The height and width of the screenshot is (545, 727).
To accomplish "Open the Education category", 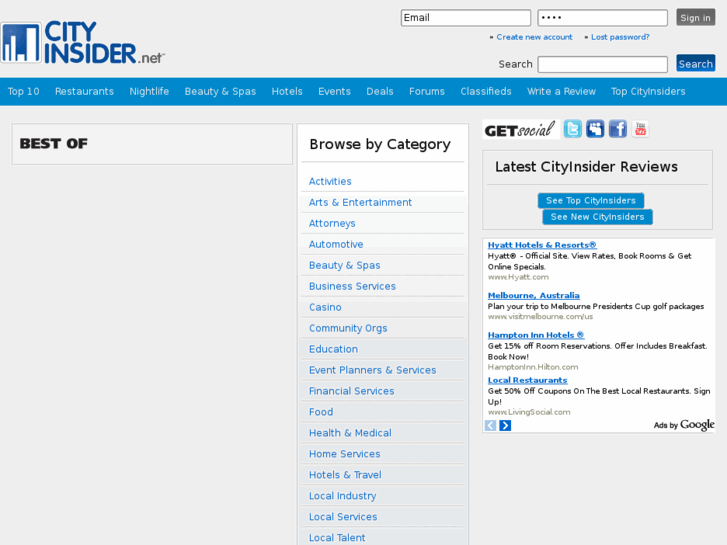I will [x=333, y=349].
